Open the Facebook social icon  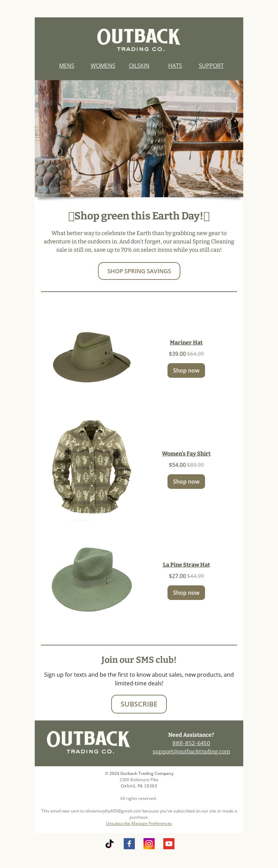(129, 844)
